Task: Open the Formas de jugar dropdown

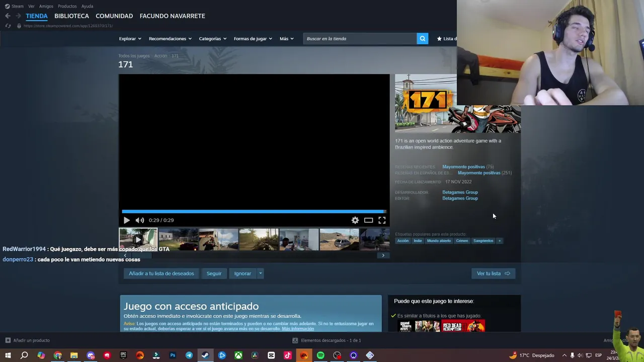Action: click(x=253, y=39)
